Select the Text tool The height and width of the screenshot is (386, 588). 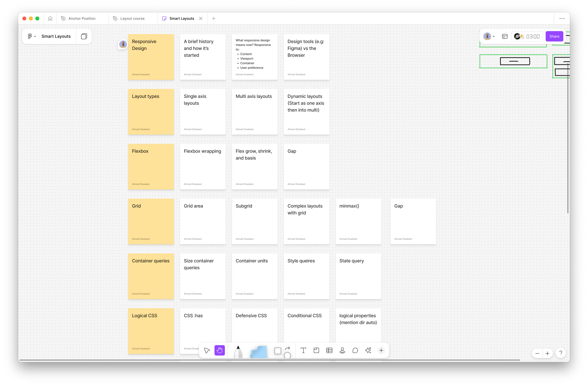point(303,351)
